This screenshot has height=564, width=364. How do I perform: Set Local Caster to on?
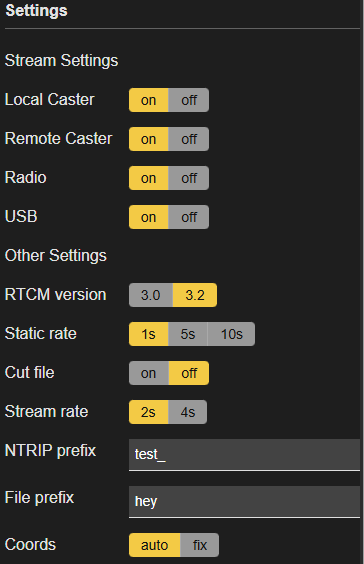[x=149, y=100]
